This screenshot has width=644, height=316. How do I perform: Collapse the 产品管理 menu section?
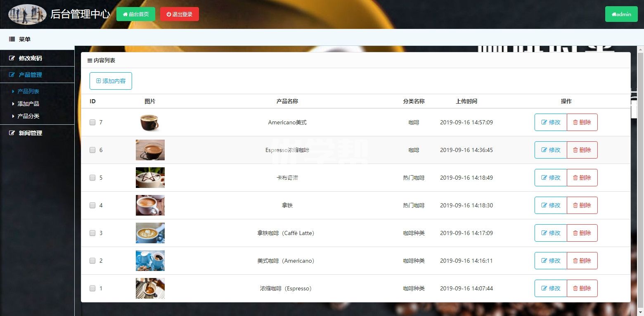click(x=30, y=75)
